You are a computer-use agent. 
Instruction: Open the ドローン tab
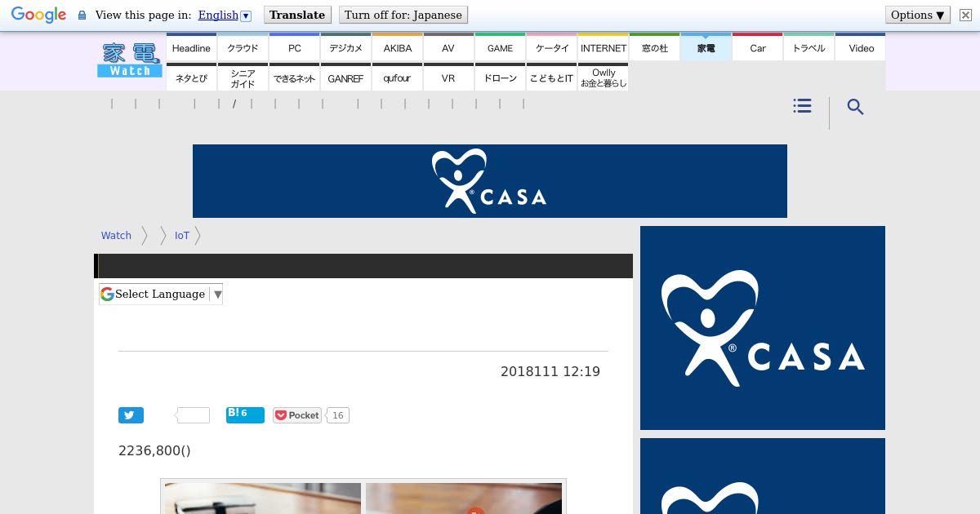pyautogui.click(x=500, y=78)
